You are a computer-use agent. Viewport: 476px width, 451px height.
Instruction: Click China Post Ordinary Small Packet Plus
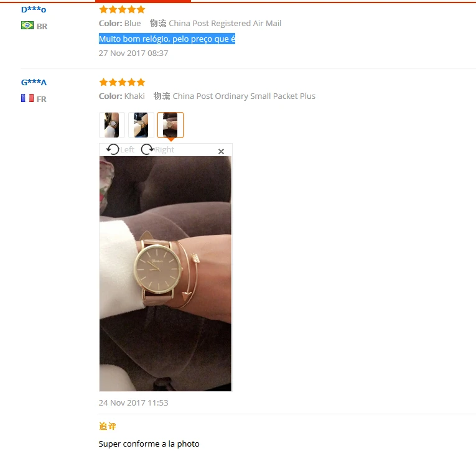pos(244,96)
